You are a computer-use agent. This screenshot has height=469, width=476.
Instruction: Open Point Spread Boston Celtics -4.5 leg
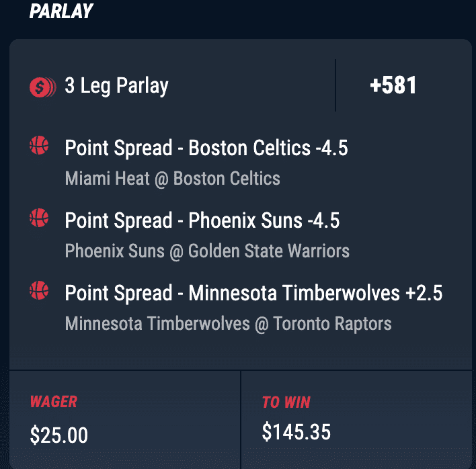pos(206,148)
